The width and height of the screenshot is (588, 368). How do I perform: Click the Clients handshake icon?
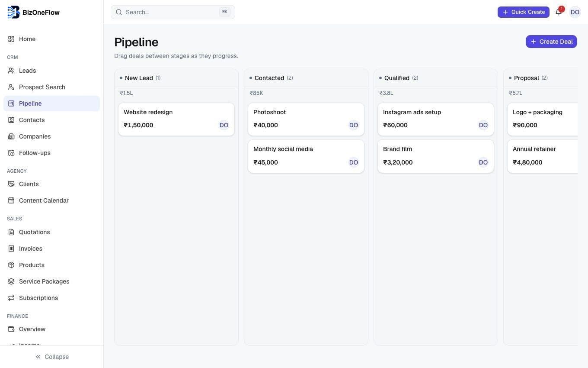pyautogui.click(x=11, y=184)
